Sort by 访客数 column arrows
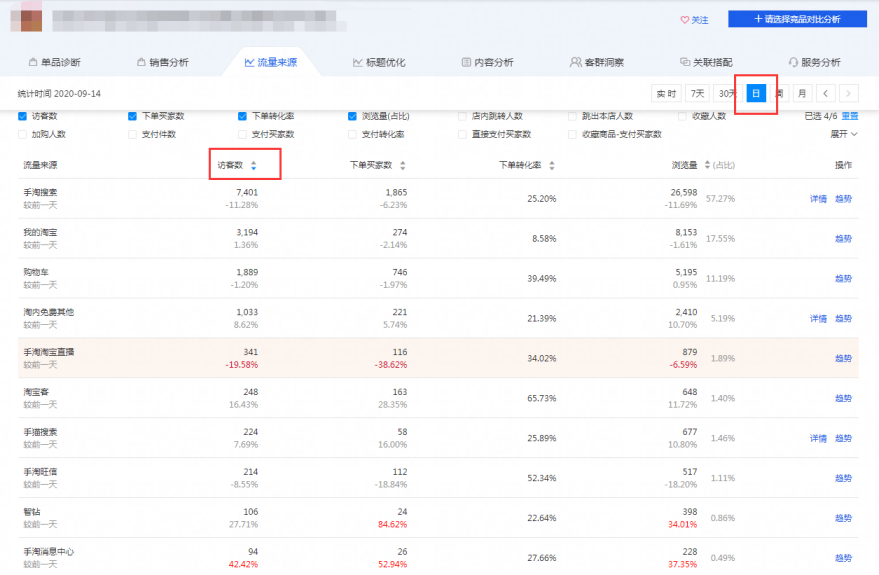This screenshot has height=575, width=879. tap(253, 165)
